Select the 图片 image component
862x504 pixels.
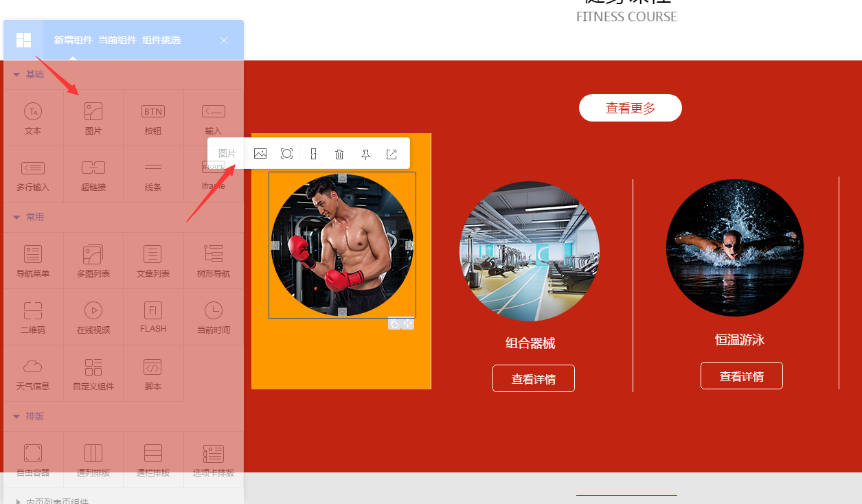[93, 118]
